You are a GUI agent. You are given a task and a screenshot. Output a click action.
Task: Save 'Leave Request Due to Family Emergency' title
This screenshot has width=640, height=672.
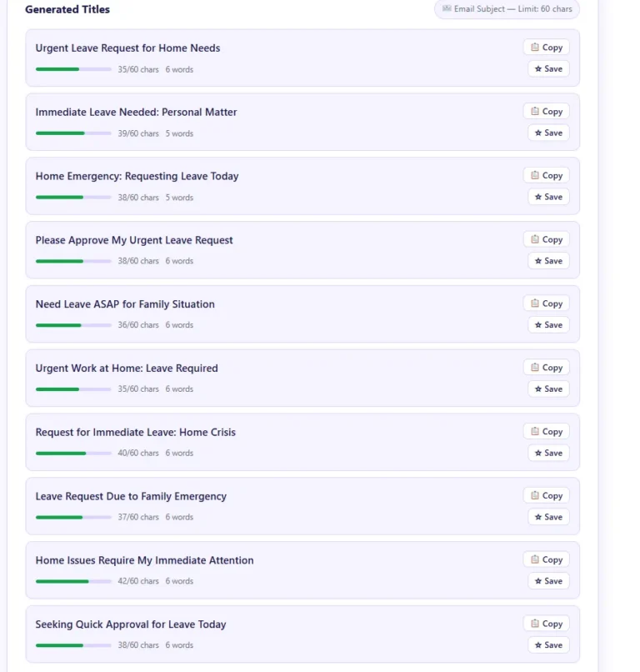(548, 517)
